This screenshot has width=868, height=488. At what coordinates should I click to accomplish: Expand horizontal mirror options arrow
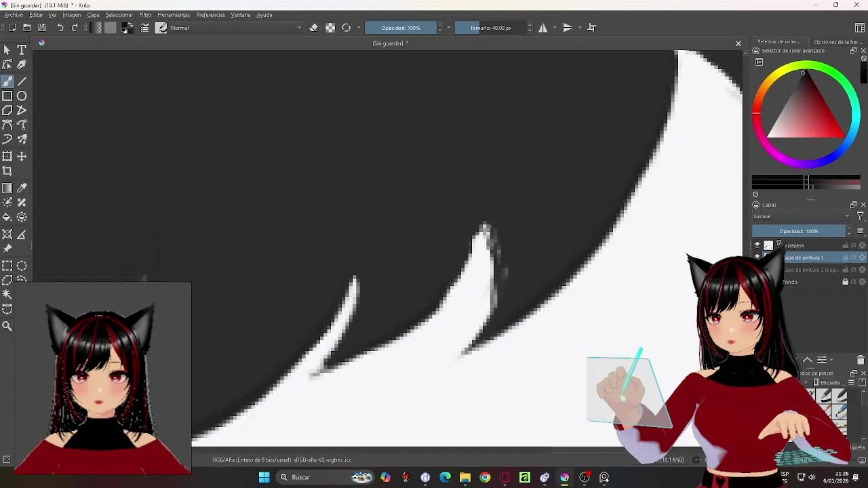[555, 28]
